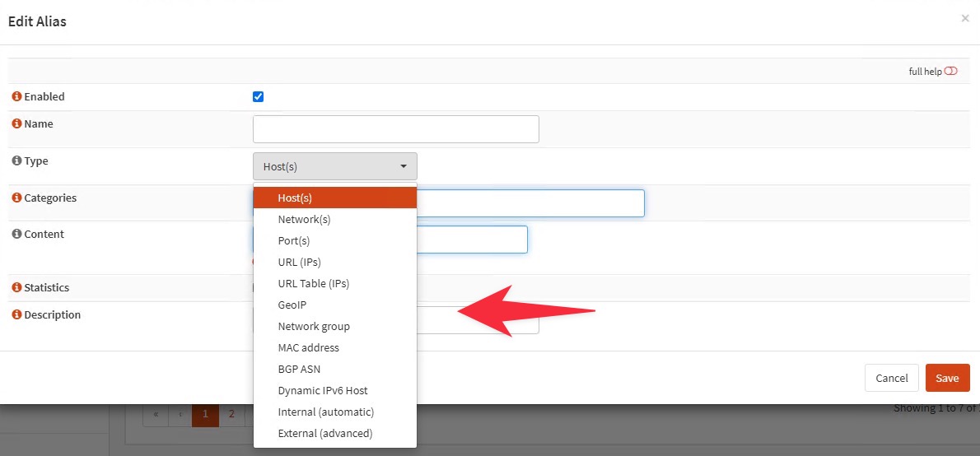Select MAC address type

[335, 347]
